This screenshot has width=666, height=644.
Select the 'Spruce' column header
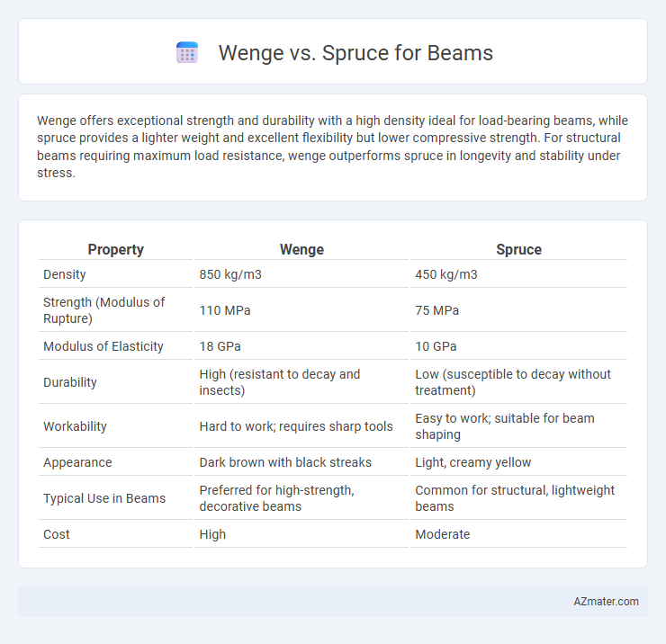pos(518,249)
